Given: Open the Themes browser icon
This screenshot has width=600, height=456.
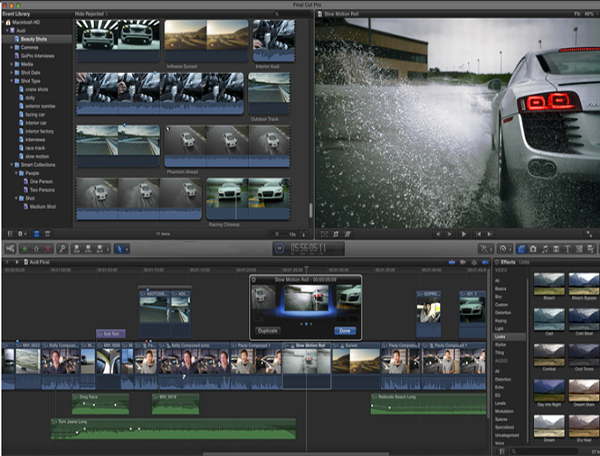Looking at the screenshot, I should pos(590,249).
